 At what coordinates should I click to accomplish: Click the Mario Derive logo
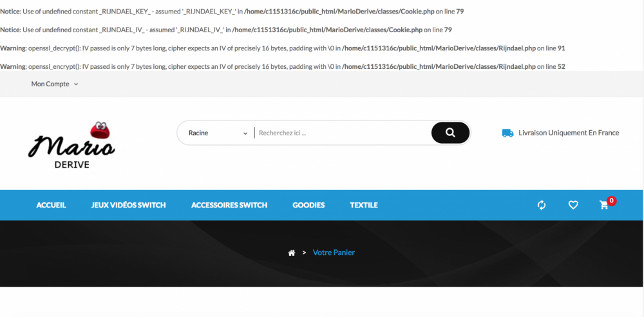pos(71,145)
